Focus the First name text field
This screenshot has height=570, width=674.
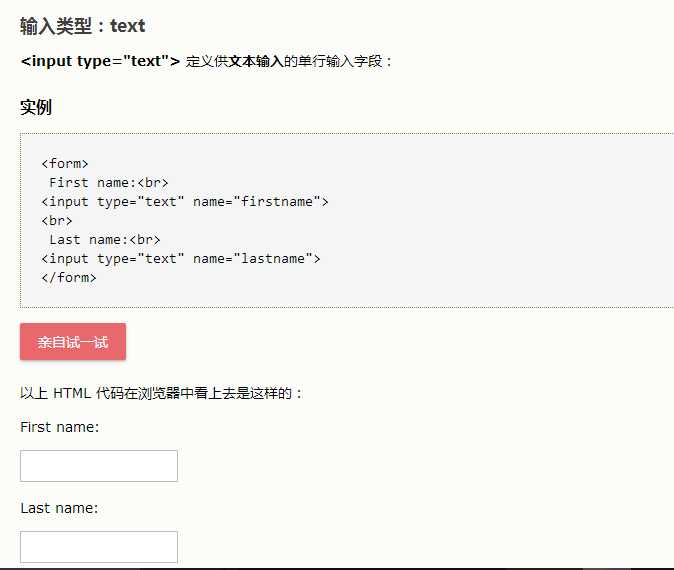99,466
